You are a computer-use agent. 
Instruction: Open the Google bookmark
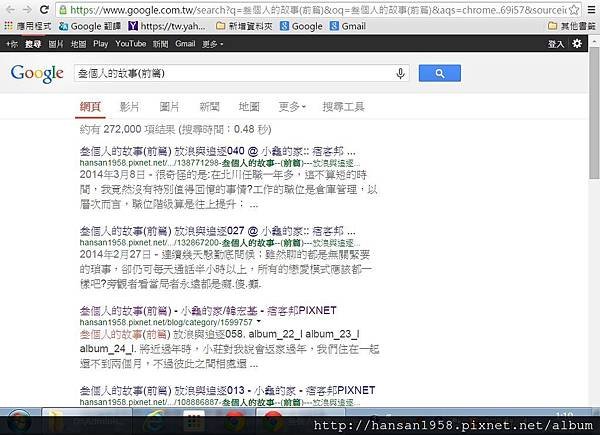click(302, 26)
